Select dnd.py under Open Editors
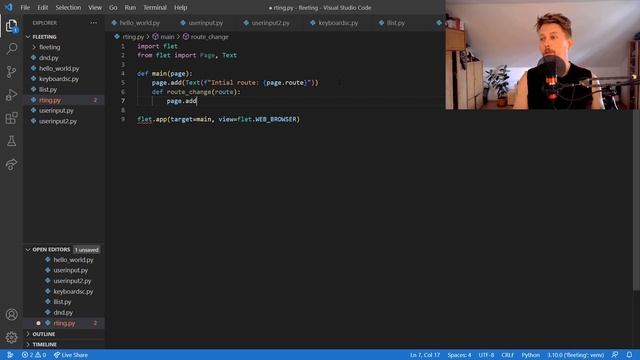Screen dimensions: 640x360 (x=64, y=313)
